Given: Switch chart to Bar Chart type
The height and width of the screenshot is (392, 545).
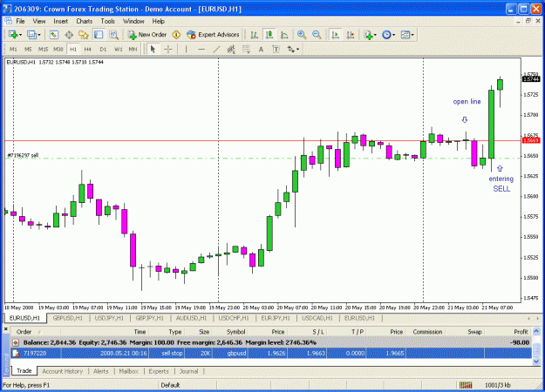Looking at the screenshot, I should pos(254,35).
